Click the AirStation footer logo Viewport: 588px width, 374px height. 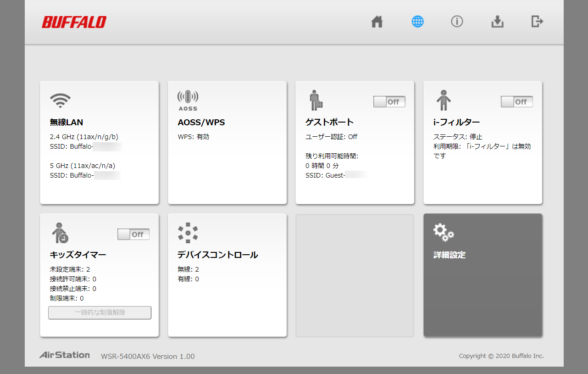pyautogui.click(x=64, y=355)
